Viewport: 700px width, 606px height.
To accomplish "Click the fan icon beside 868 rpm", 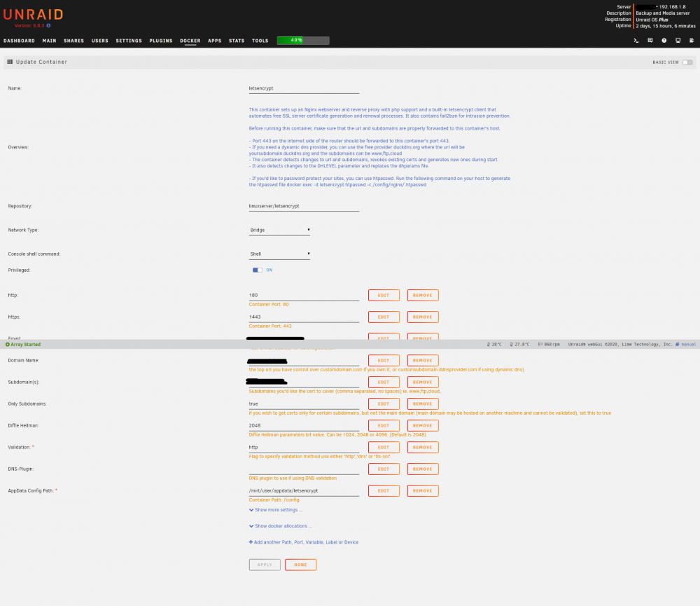I will (x=540, y=345).
